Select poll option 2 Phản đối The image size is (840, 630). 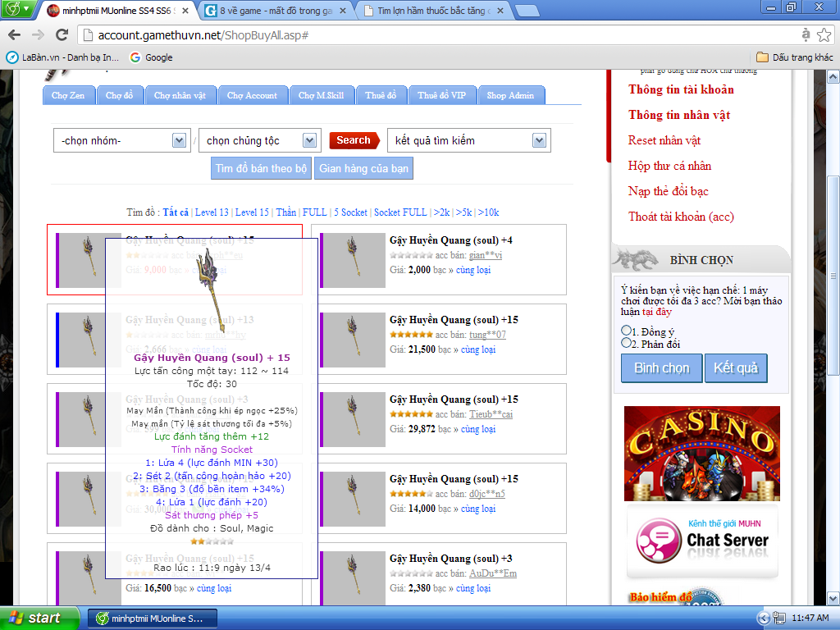[626, 343]
